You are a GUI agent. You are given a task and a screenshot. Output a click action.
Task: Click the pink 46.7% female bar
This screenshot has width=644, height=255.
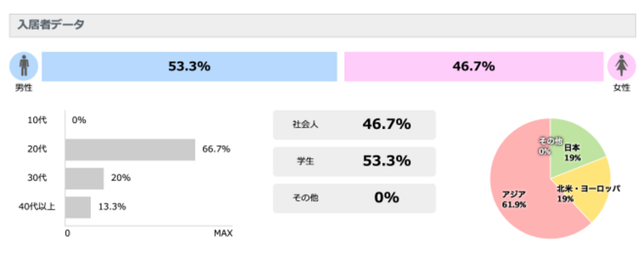pyautogui.click(x=474, y=66)
